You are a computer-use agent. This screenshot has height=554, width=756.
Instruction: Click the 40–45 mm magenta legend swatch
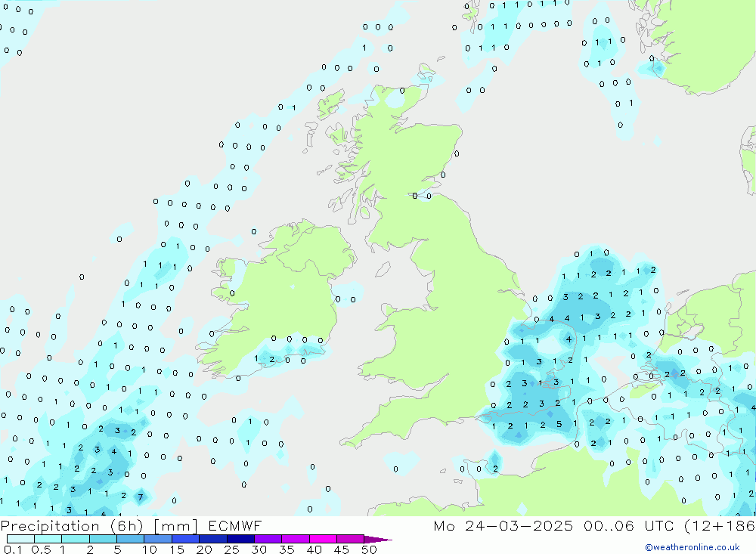coord(323,539)
